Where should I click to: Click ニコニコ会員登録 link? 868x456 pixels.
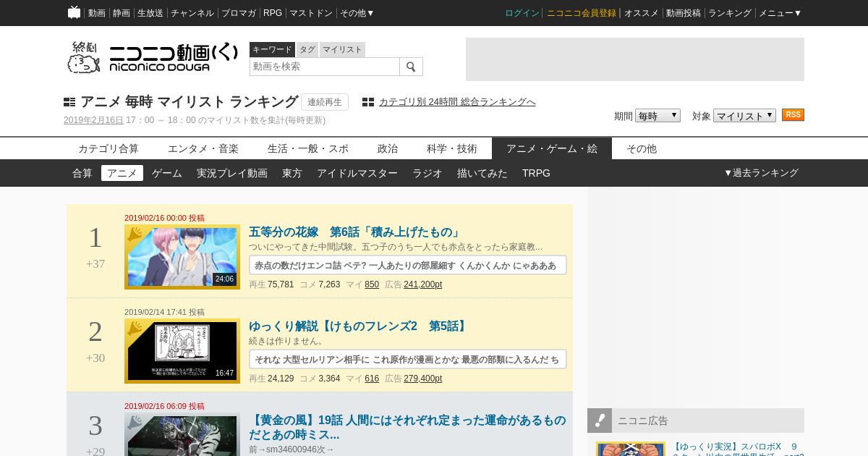pos(582,13)
